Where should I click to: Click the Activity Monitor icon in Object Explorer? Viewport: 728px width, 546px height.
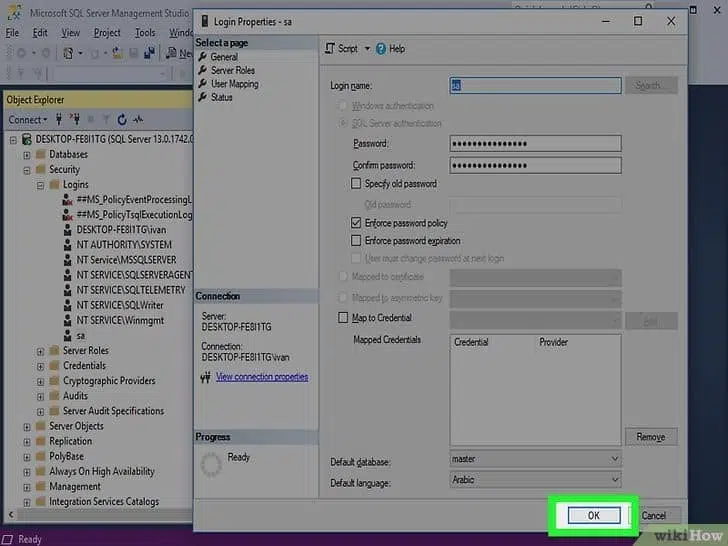click(x=137, y=120)
